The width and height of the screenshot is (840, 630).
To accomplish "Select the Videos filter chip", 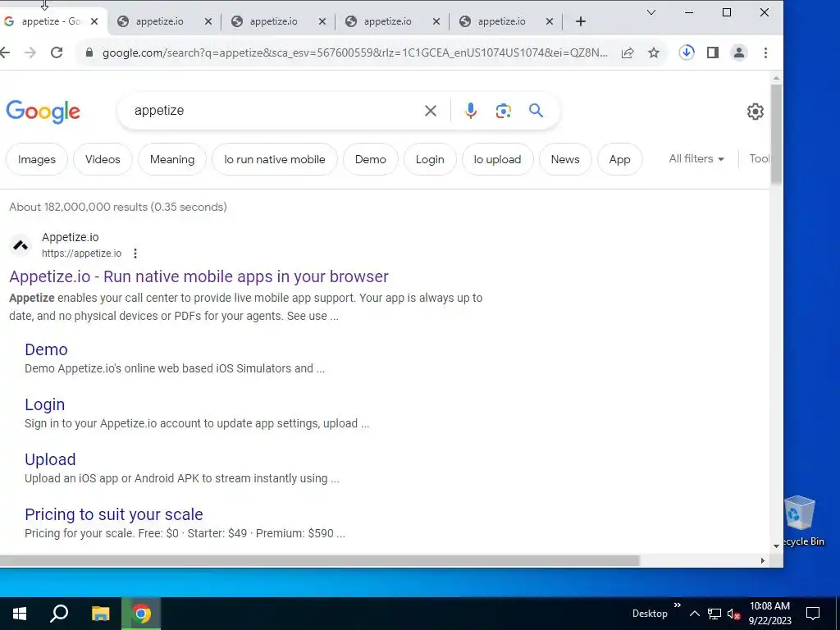I will 103,160.
